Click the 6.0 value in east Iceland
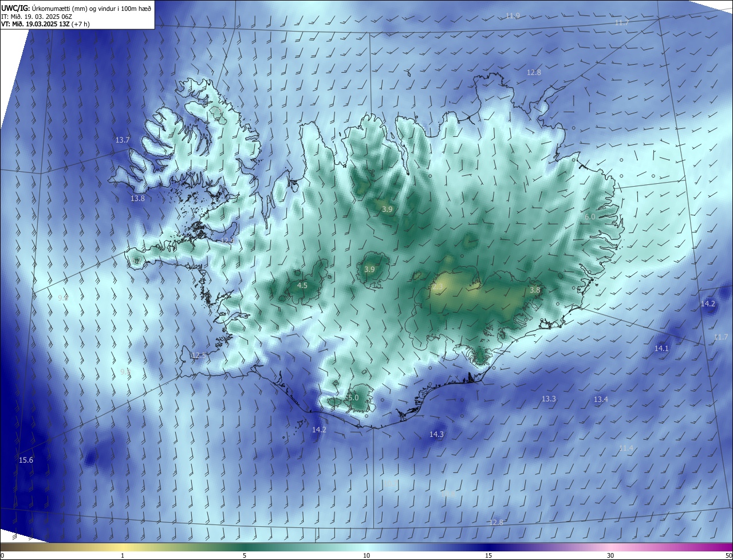733x560 pixels. coord(590,217)
